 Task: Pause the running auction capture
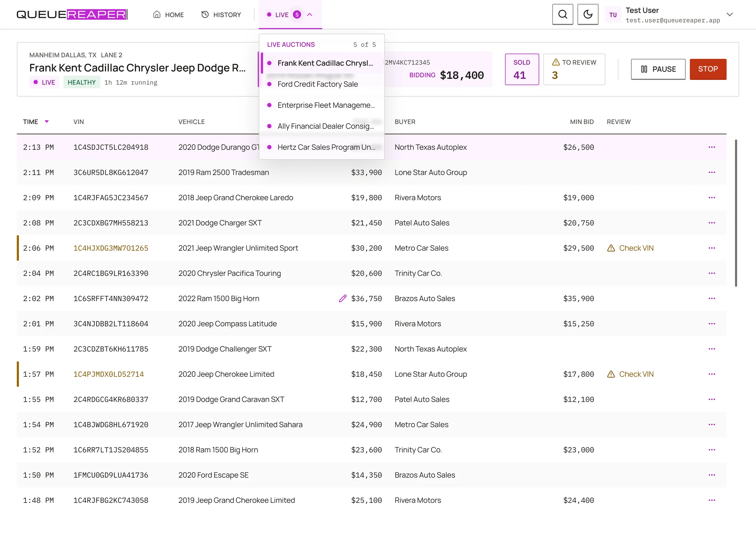[x=658, y=69]
